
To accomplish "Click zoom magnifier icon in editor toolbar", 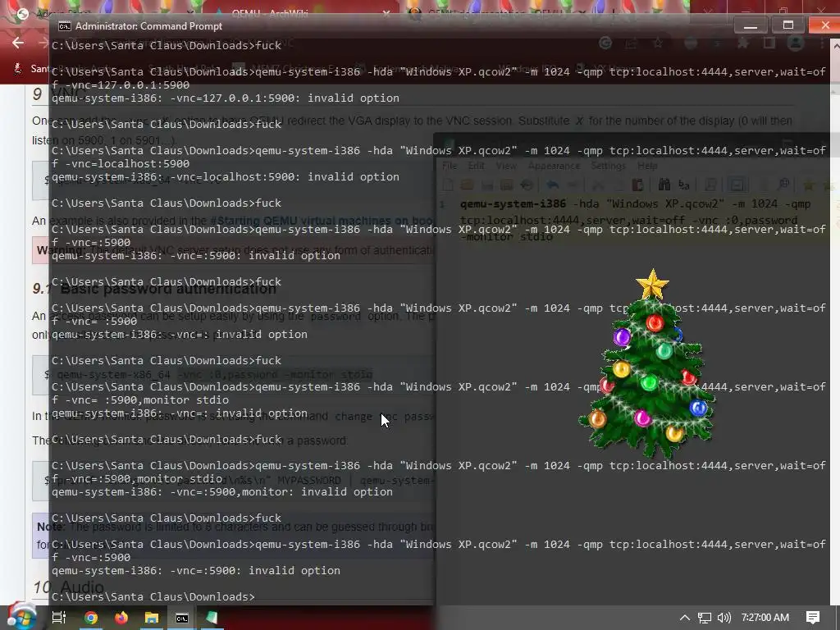I will [x=783, y=185].
